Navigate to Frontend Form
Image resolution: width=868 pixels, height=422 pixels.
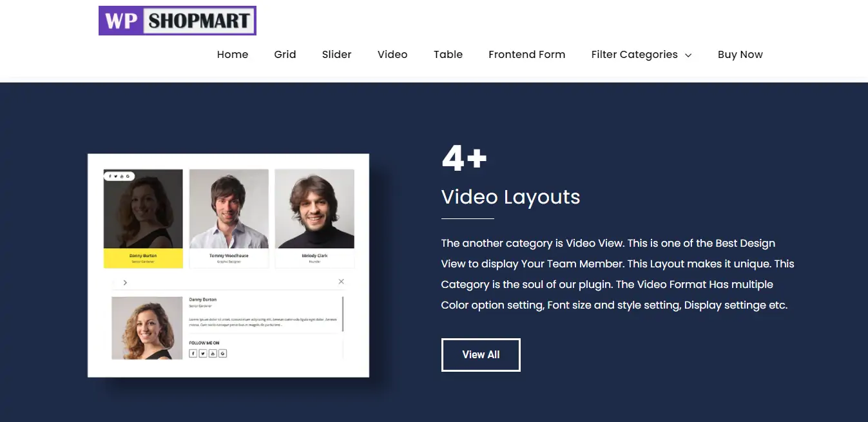click(x=526, y=55)
